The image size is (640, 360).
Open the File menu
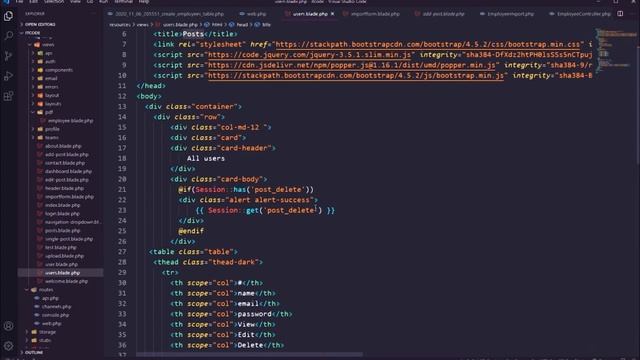(x=19, y=2)
